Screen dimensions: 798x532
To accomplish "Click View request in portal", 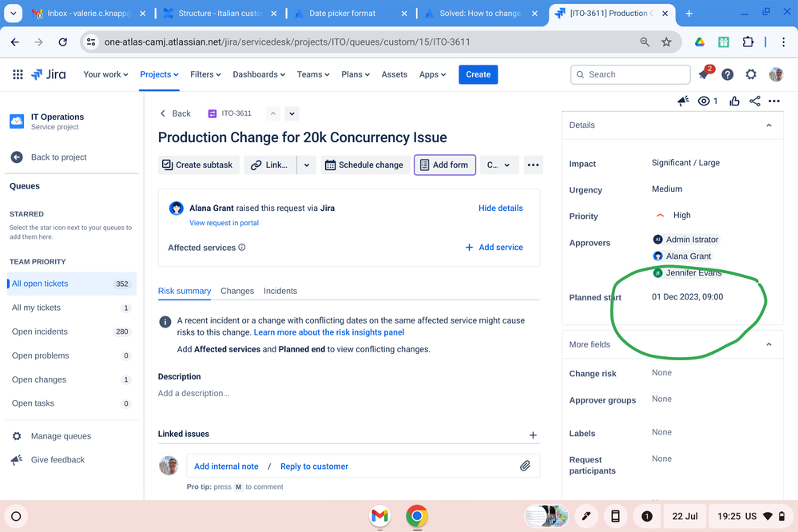I will [224, 223].
